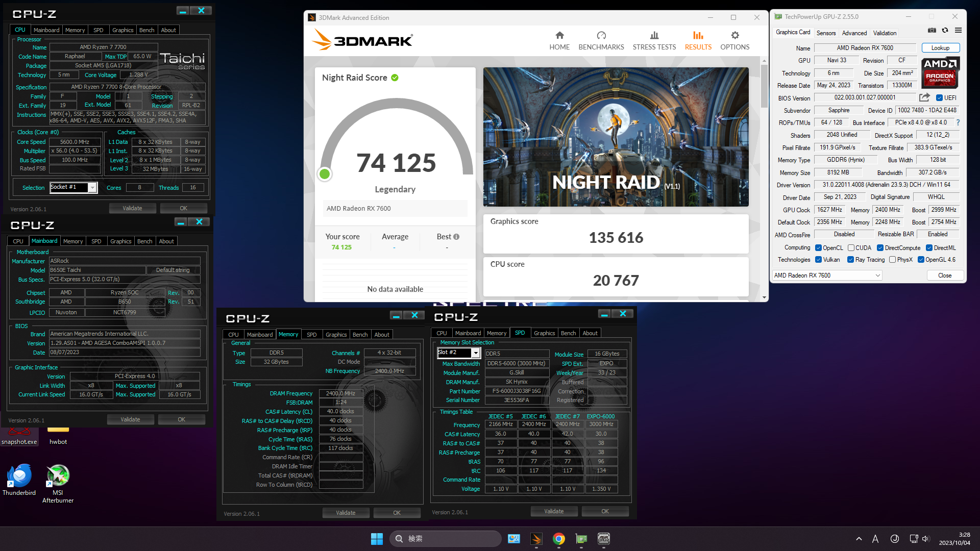Open Thunderbird desktop shortcut
The width and height of the screenshot is (980, 551).
pos(19,480)
